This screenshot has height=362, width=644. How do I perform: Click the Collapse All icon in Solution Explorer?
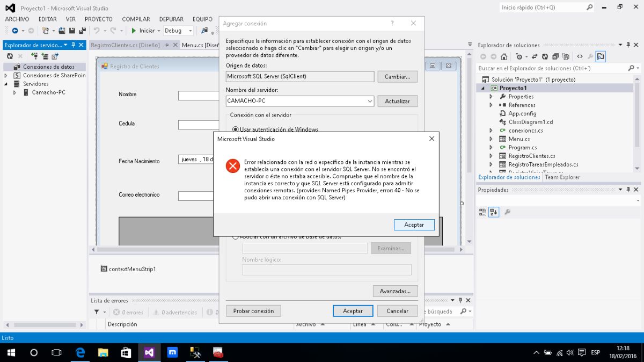point(555,56)
